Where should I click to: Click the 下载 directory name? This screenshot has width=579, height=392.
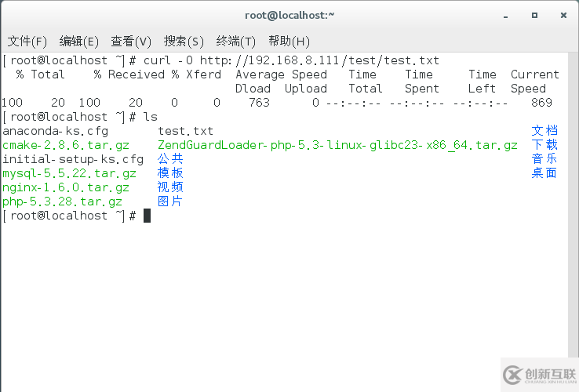tap(544, 145)
